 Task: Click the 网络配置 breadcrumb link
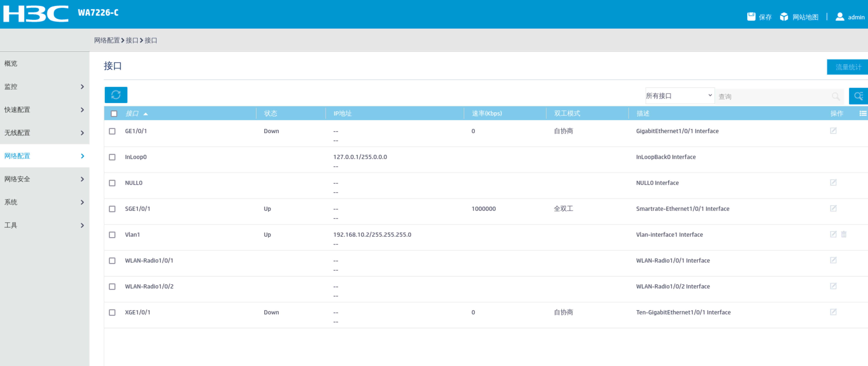[x=107, y=41]
